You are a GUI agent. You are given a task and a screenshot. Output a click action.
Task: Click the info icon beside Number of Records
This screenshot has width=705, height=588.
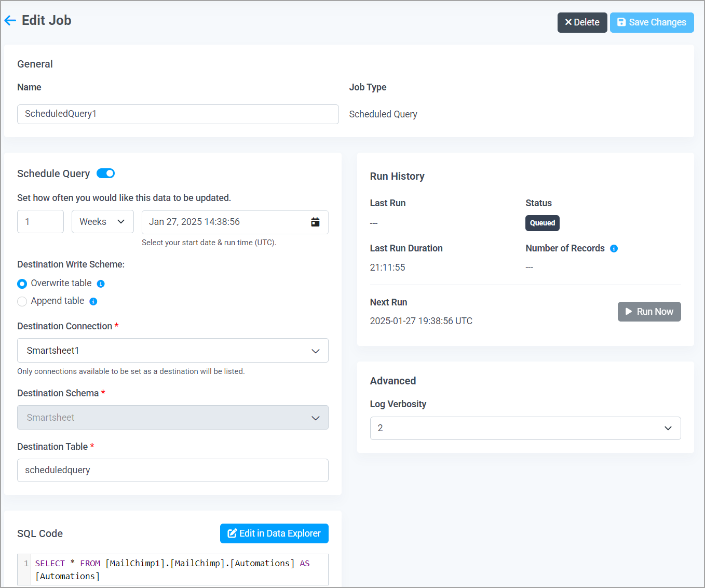614,248
